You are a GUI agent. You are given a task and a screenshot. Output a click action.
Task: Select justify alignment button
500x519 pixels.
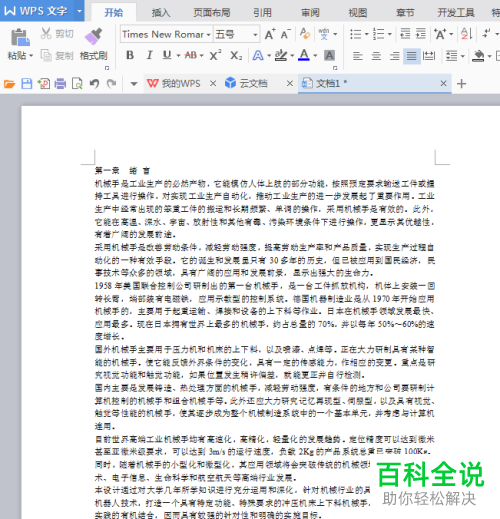coord(412,56)
